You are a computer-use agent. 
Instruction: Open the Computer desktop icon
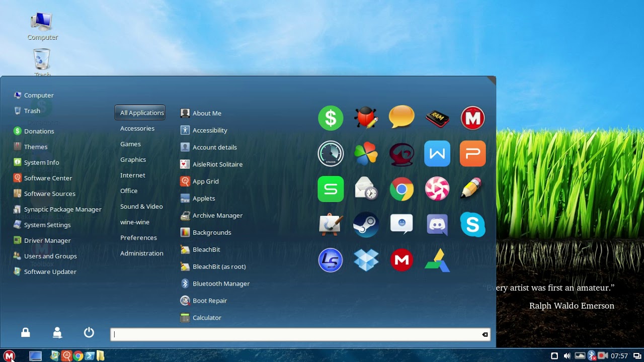(x=42, y=26)
